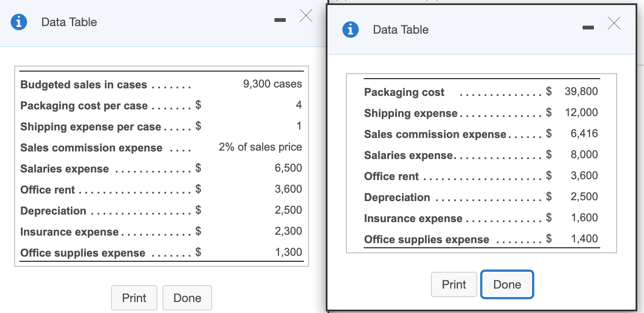The height and width of the screenshot is (313, 644).
Task: Click the info icon on the left Data Table
Action: click(x=19, y=22)
